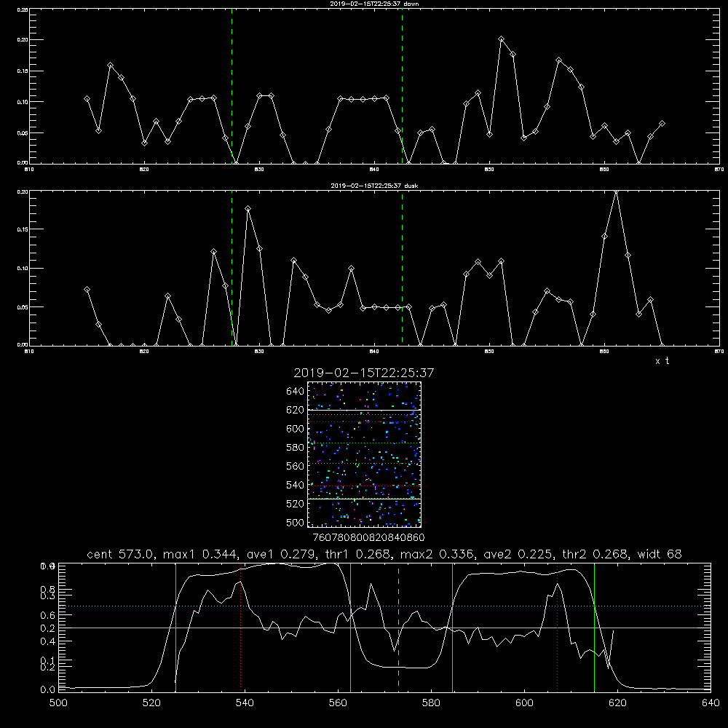Select right green dashed line in dusk plot
The image size is (728, 728).
click(402, 268)
